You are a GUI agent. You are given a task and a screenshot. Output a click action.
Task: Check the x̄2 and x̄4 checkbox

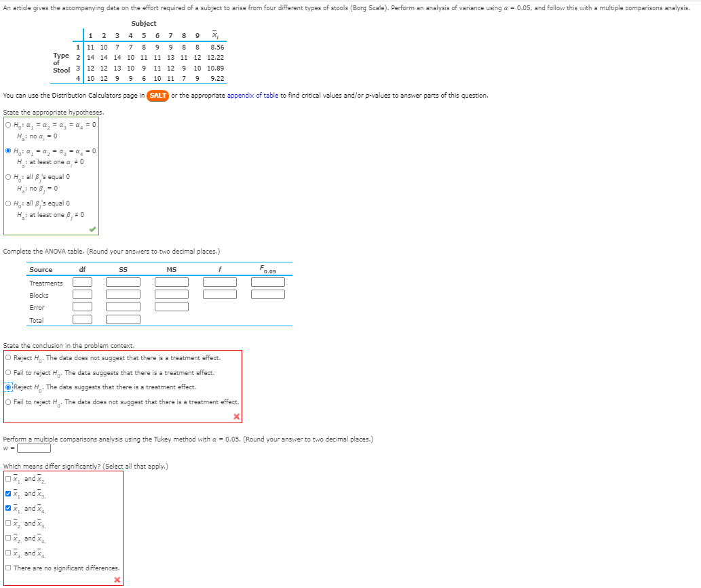pyautogui.click(x=8, y=538)
